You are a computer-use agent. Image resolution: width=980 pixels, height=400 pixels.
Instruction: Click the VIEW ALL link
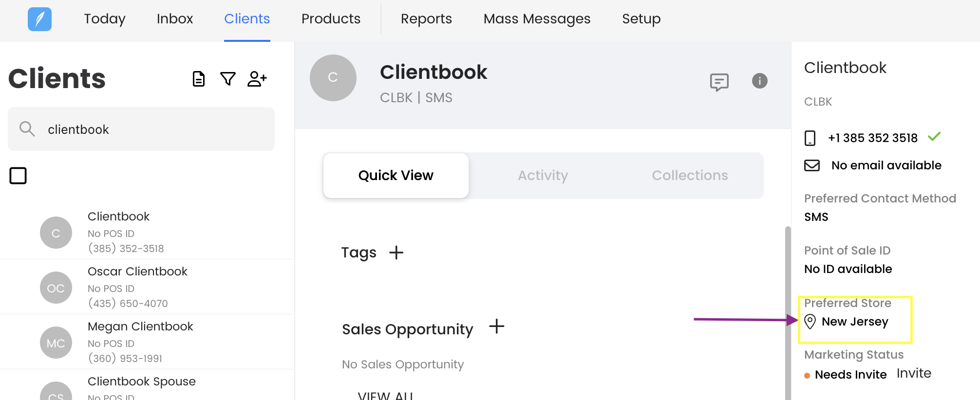(385, 396)
